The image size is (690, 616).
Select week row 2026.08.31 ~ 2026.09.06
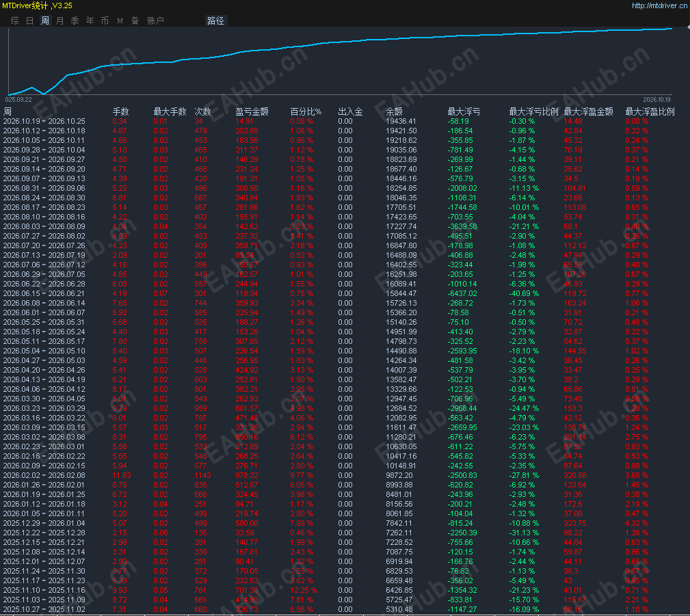[339, 188]
